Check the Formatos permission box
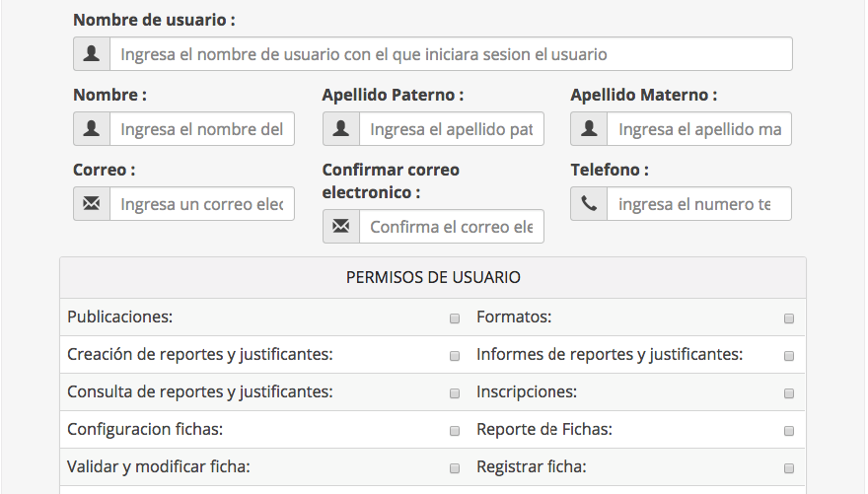Viewport: 868px width, 494px height. coord(789,318)
